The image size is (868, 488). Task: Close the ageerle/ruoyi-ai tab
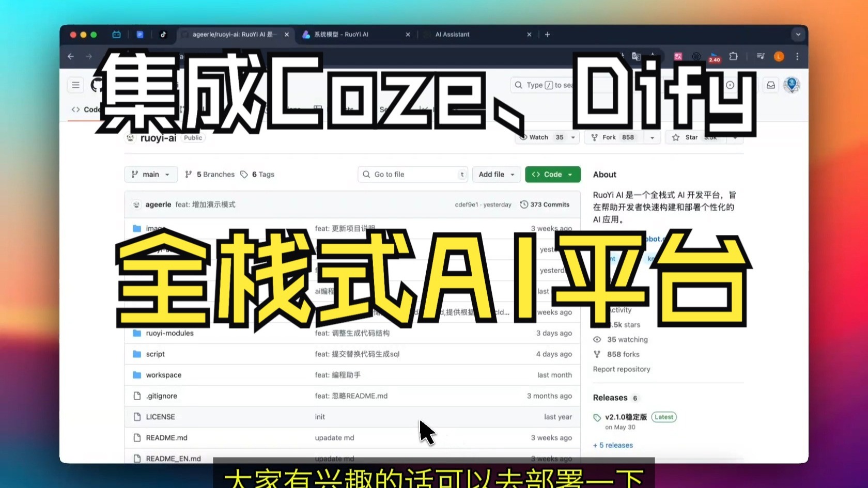coord(287,35)
